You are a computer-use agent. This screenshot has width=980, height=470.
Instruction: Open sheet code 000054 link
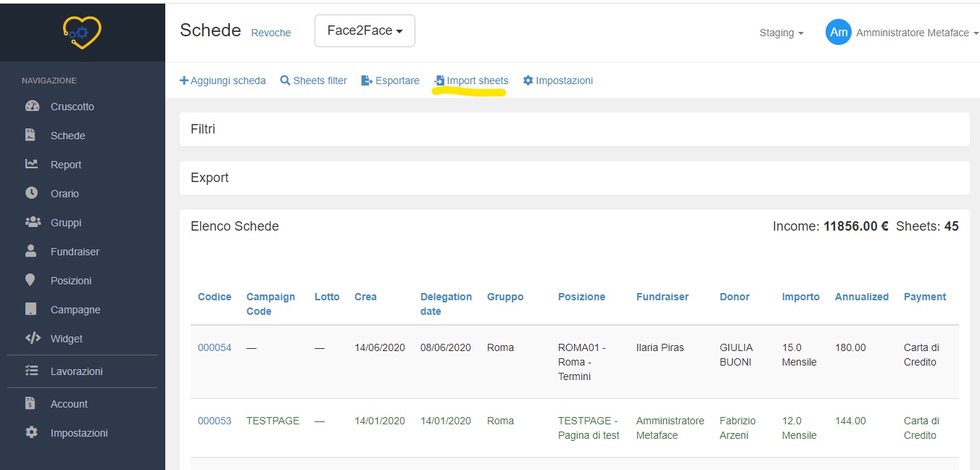pyautogui.click(x=215, y=347)
